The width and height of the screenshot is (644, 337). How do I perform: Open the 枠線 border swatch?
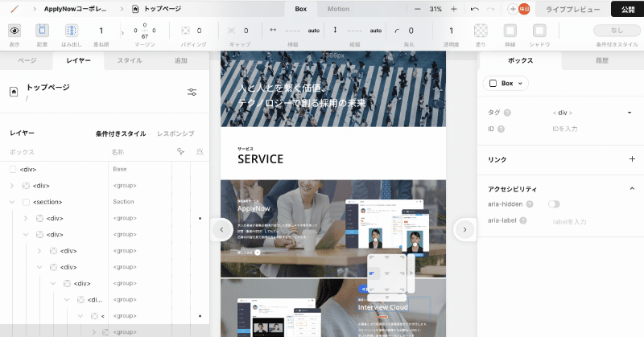click(x=510, y=31)
